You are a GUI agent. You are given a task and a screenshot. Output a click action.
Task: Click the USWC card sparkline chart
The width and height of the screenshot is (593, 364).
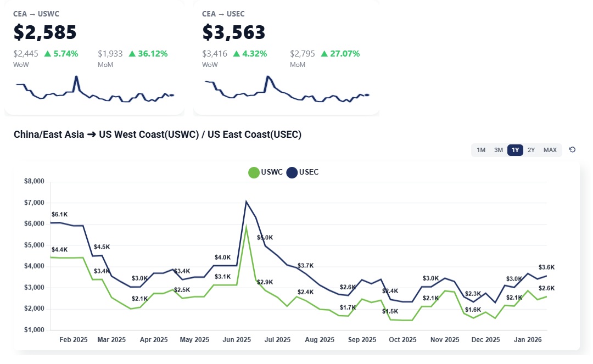click(94, 91)
